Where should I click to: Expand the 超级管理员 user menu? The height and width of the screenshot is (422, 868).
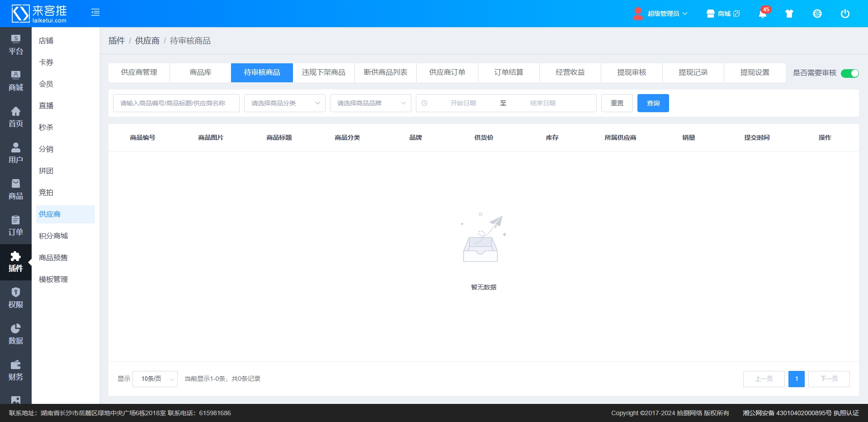(x=662, y=14)
